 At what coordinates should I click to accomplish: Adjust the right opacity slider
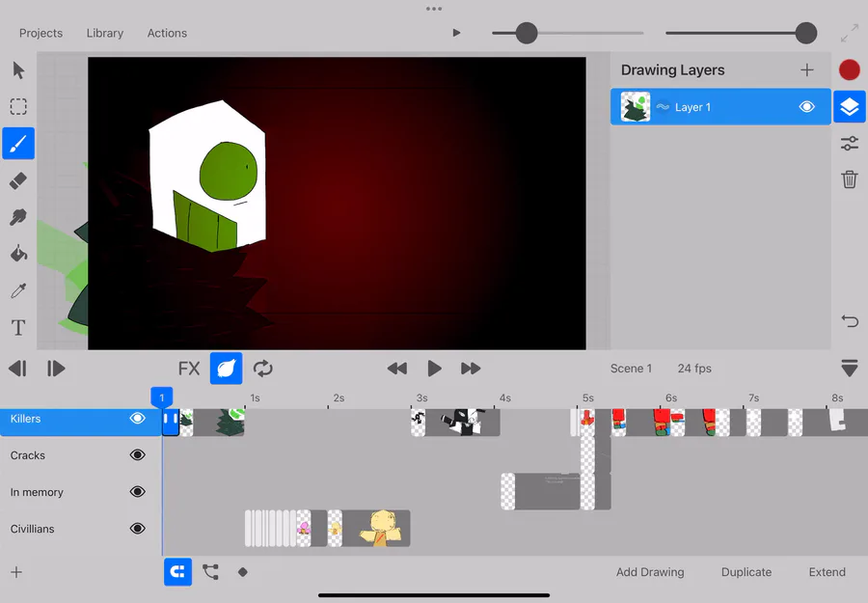tap(806, 33)
